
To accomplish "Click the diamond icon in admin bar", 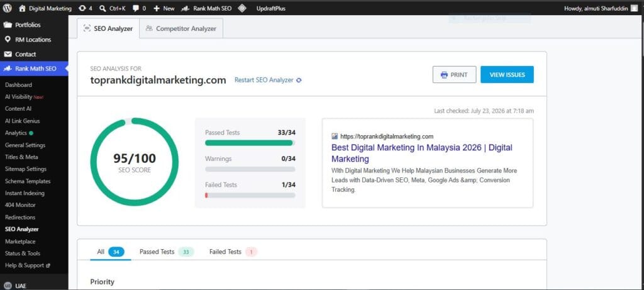I will click(242, 8).
